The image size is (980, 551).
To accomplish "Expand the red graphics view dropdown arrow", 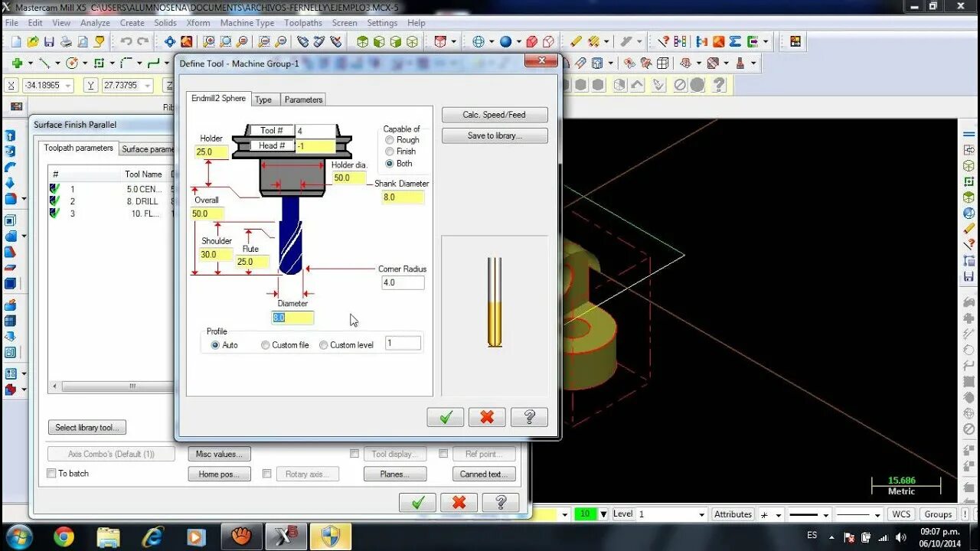I will pyautogui.click(x=454, y=41).
